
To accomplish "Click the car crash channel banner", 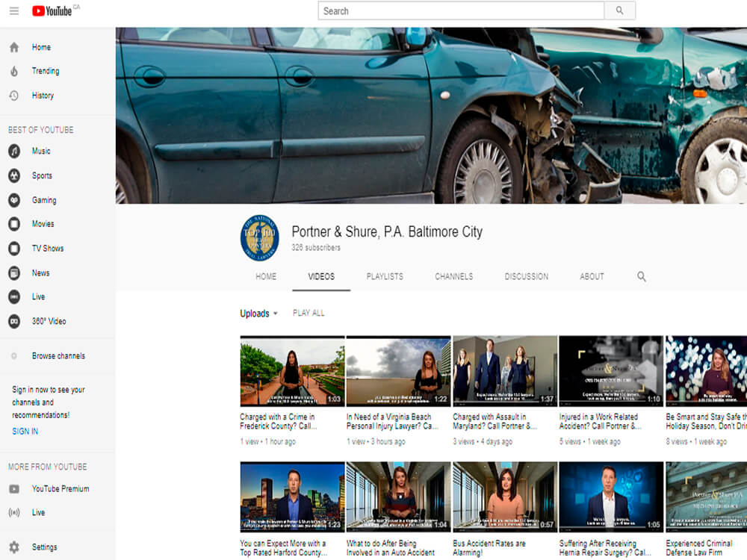I will click(x=431, y=116).
